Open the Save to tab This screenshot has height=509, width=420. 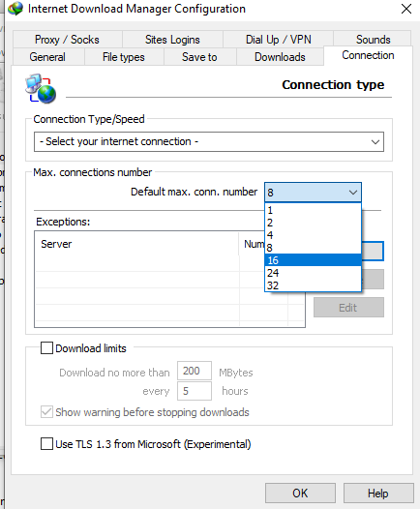pos(199,57)
